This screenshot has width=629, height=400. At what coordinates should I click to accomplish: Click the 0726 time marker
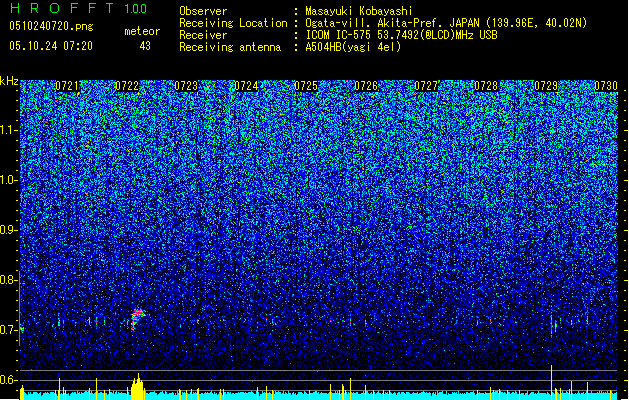coord(366,86)
